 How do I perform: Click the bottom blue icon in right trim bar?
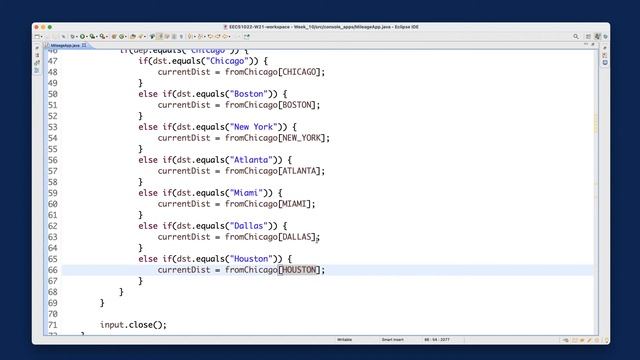[x=605, y=62]
